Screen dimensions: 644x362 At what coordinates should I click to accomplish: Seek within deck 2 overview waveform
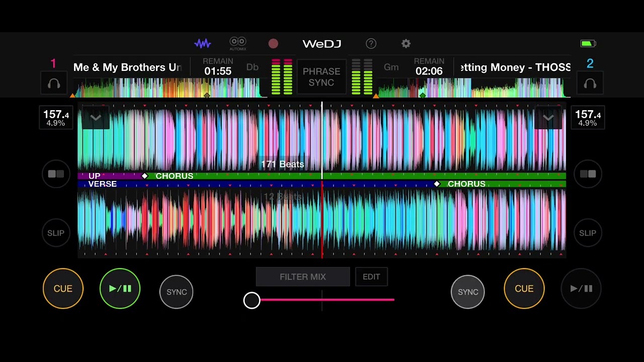click(473, 87)
